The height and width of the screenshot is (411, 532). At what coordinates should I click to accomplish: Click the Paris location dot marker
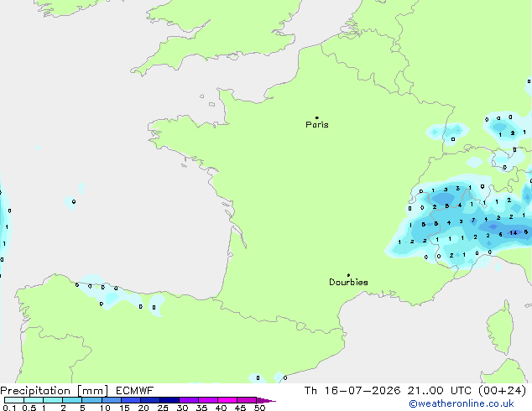click(x=317, y=117)
